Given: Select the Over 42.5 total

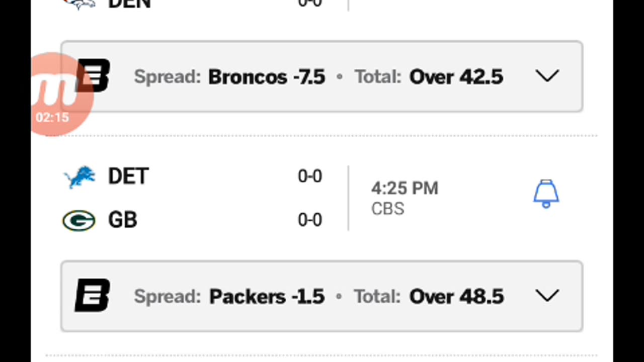Looking at the screenshot, I should (x=456, y=77).
